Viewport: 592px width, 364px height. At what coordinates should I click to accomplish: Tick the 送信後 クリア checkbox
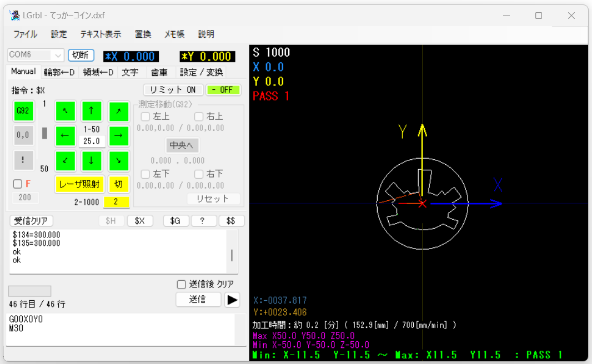coord(182,284)
